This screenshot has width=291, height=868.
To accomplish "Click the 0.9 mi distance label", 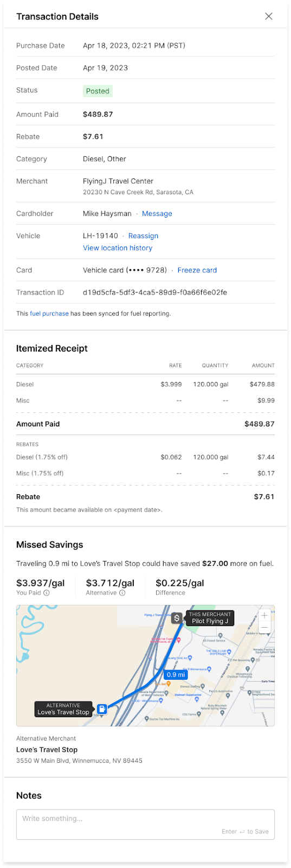I will pyautogui.click(x=176, y=675).
